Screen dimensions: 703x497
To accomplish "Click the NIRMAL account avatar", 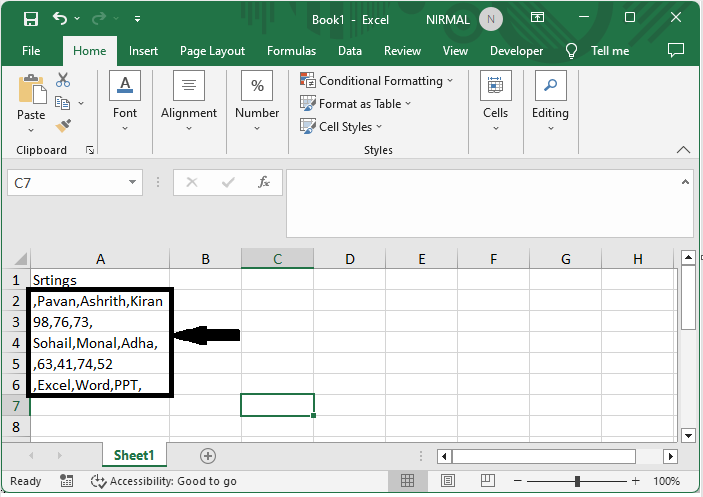I will [490, 19].
